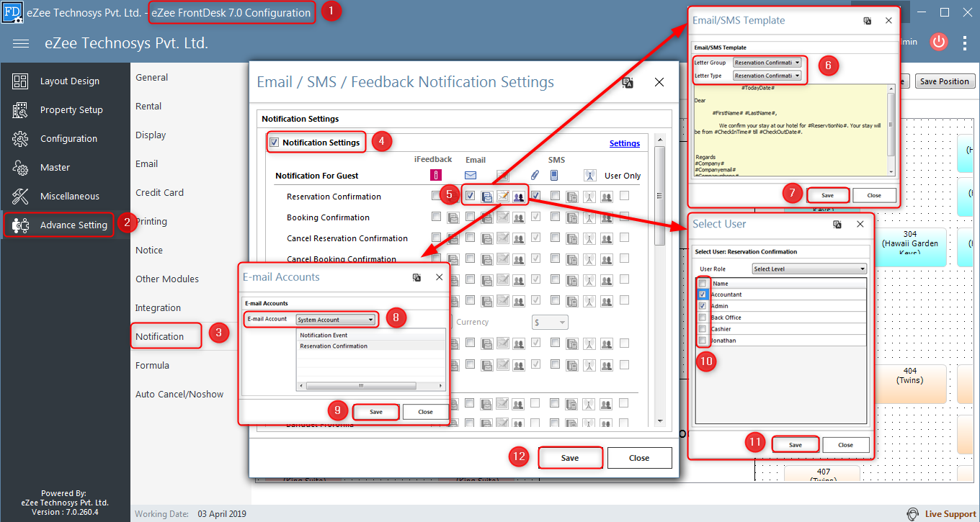Image resolution: width=980 pixels, height=522 pixels.
Task: Click the FD app logo in title bar
Action: [x=12, y=12]
